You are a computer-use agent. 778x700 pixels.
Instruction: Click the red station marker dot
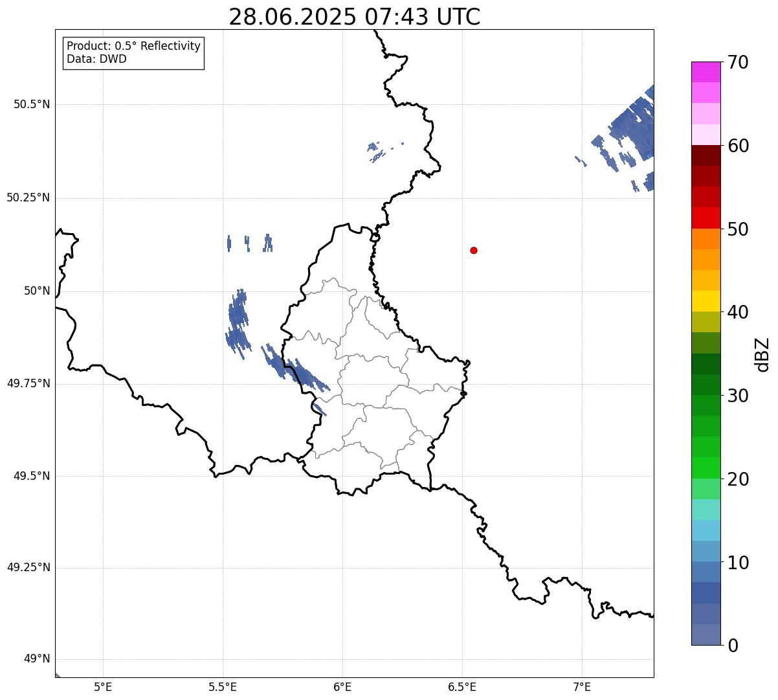pos(474,250)
